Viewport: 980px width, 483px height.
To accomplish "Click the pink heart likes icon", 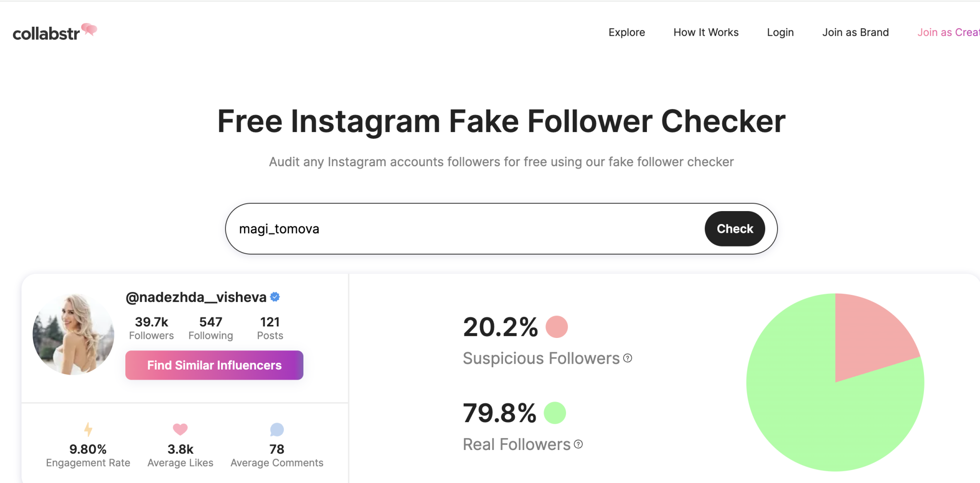I will coord(180,429).
